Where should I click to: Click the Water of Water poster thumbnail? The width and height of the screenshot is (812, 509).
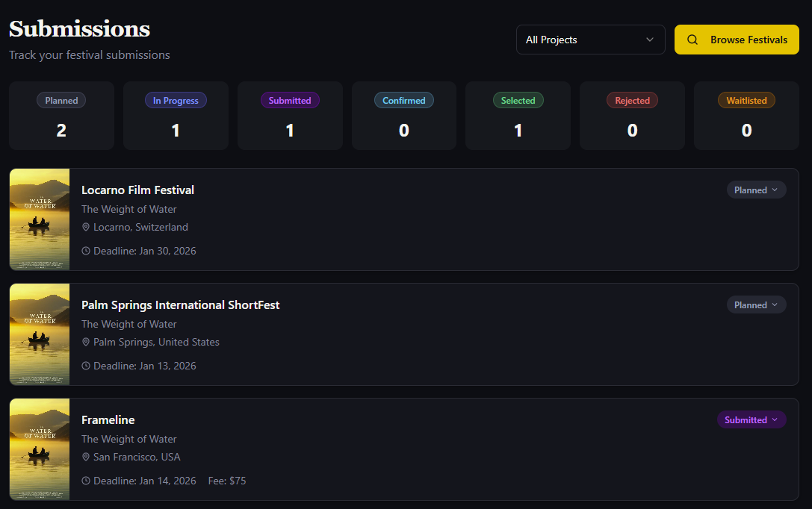click(39, 219)
